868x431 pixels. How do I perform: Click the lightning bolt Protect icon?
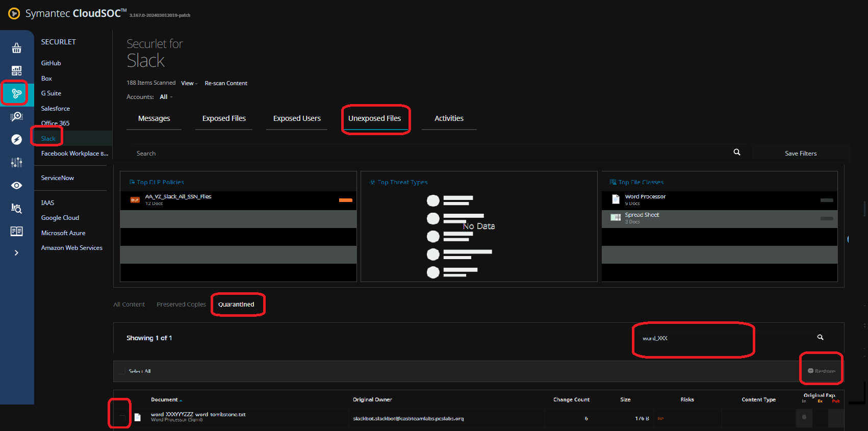click(x=16, y=139)
